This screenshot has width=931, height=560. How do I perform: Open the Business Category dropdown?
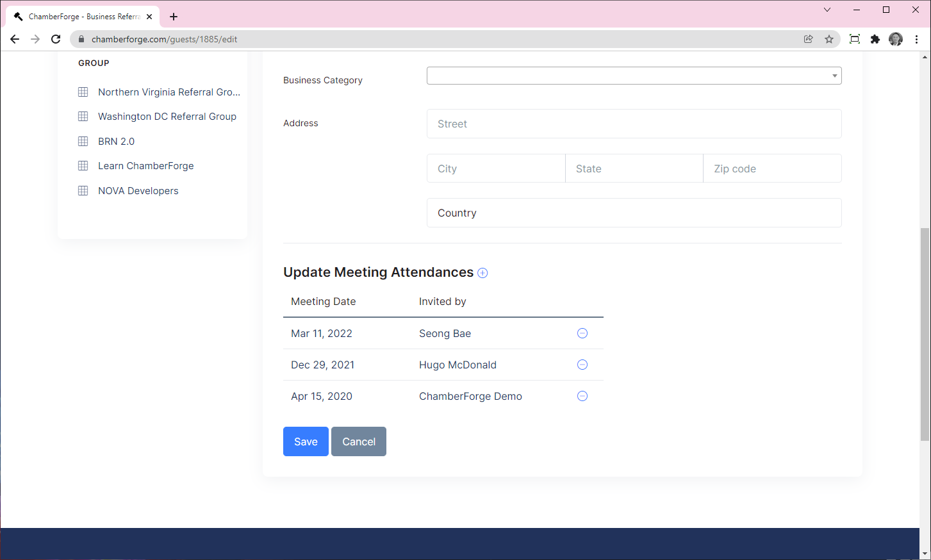pos(633,76)
